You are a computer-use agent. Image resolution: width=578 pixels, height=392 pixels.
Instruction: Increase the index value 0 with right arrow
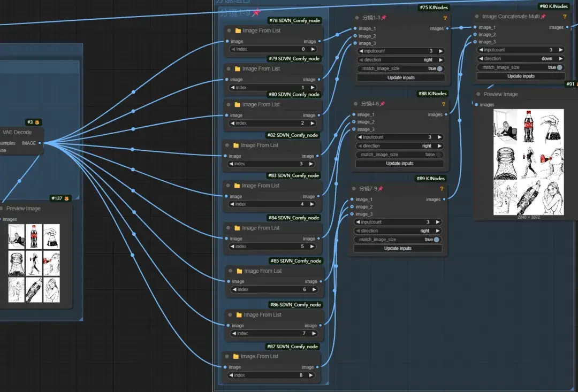[x=313, y=49]
